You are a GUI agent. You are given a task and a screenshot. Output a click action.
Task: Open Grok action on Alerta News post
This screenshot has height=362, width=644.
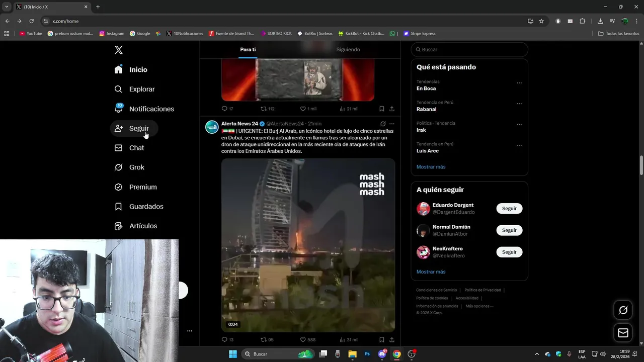383,124
